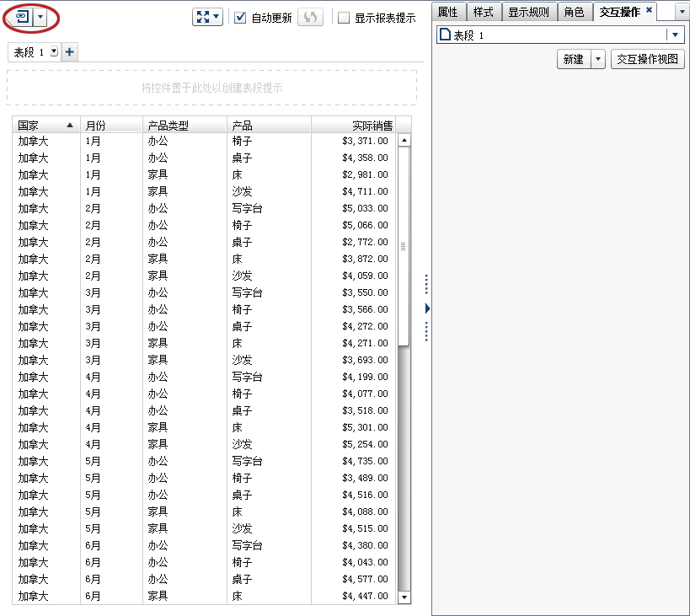Add a new section using the plus icon
Viewport: 690px width, 616px height.
69,51
